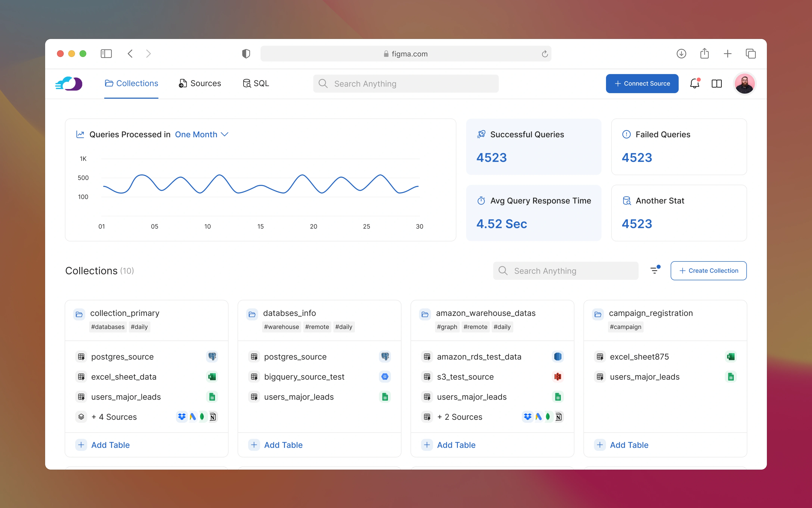This screenshot has height=508, width=812.
Task: Switch to the Collections tab
Action: click(131, 83)
